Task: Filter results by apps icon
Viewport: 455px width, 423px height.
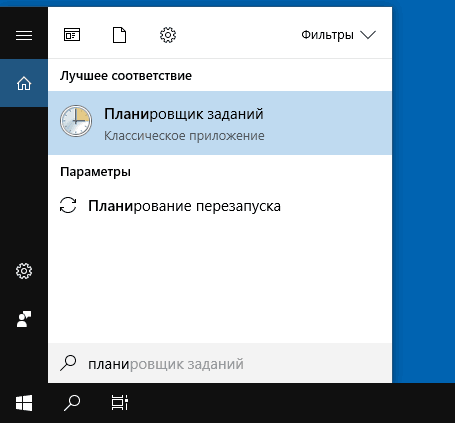Action: tap(72, 35)
